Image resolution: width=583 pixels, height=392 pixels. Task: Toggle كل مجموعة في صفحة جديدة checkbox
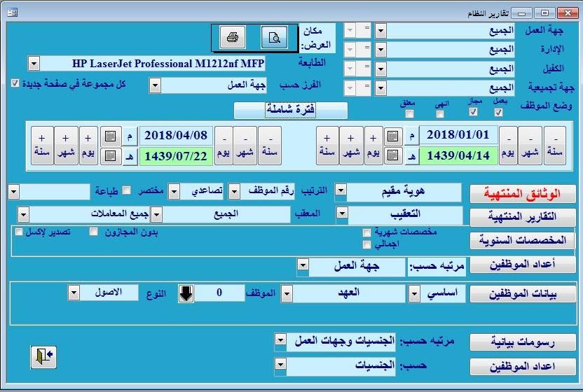click(x=15, y=83)
